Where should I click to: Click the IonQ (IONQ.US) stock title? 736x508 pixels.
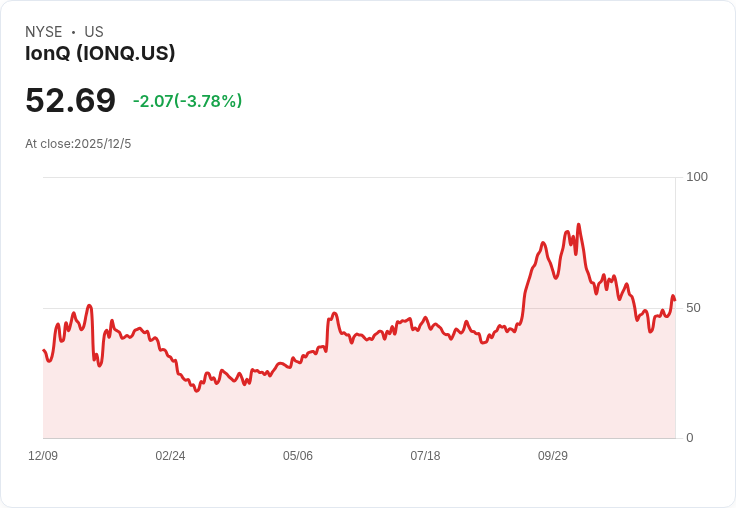[100, 54]
